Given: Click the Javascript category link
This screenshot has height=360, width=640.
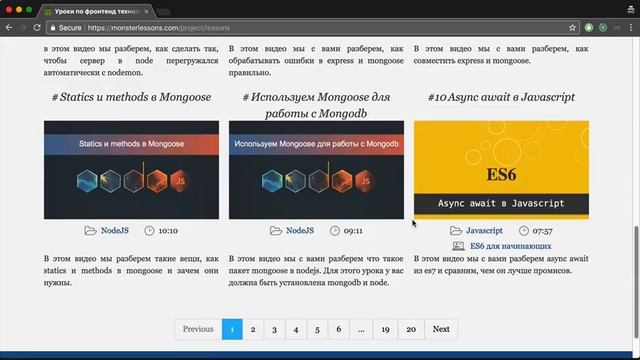Looking at the screenshot, I should (484, 231).
